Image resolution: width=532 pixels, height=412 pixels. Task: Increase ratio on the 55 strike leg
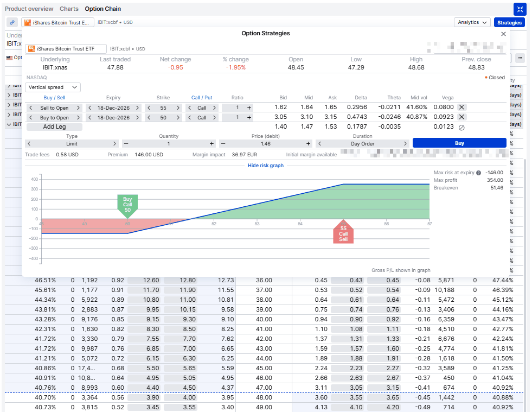(249, 107)
